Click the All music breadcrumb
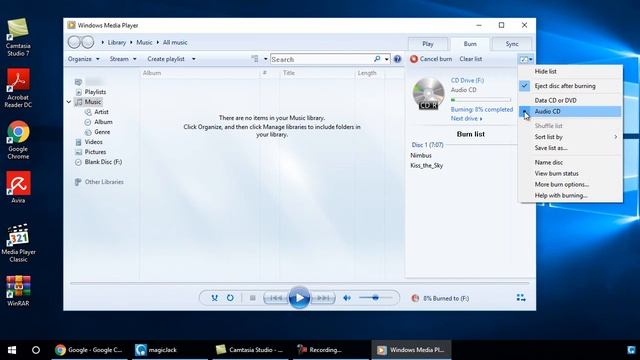 click(x=175, y=42)
